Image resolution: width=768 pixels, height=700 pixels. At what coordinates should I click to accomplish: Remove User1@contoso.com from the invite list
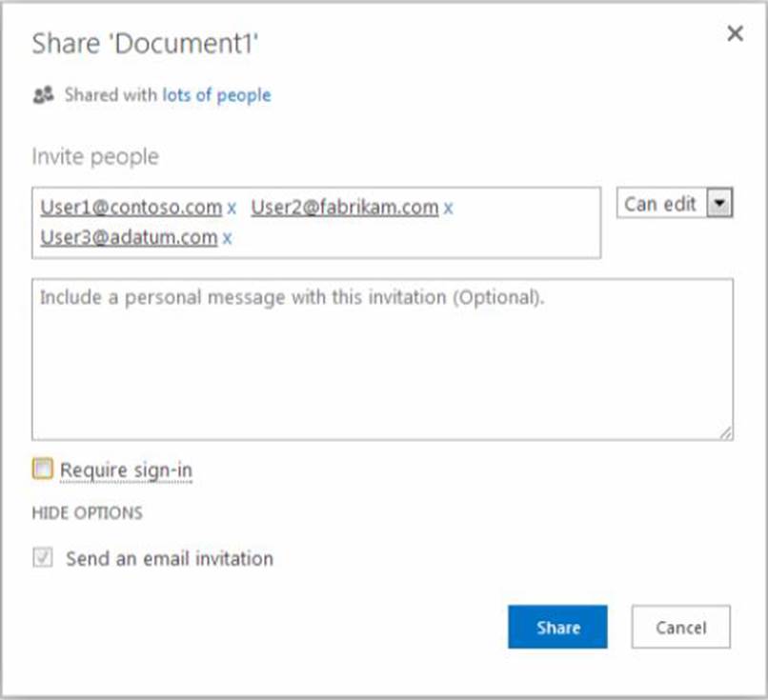(x=232, y=208)
